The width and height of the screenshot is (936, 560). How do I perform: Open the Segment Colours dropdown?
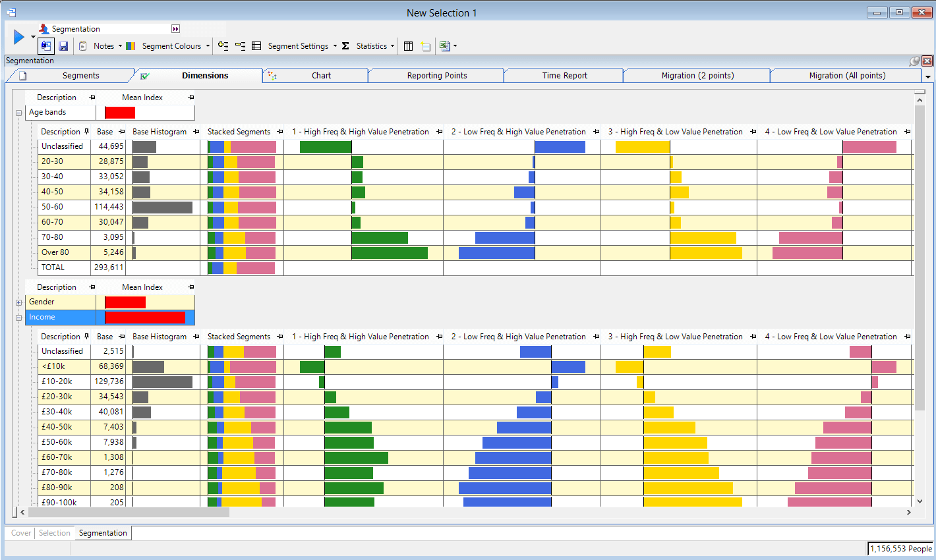pos(208,46)
